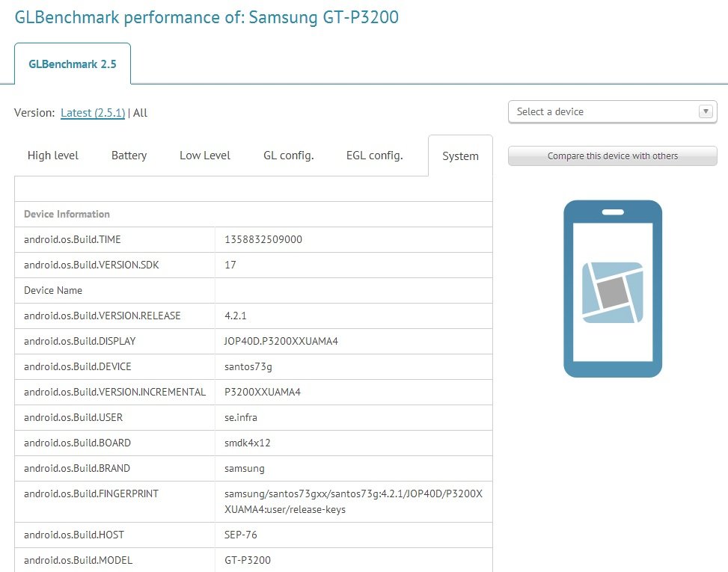The image size is (728, 572).
Task: Click the android.os.Build.TIME row label
Action: pos(73,239)
